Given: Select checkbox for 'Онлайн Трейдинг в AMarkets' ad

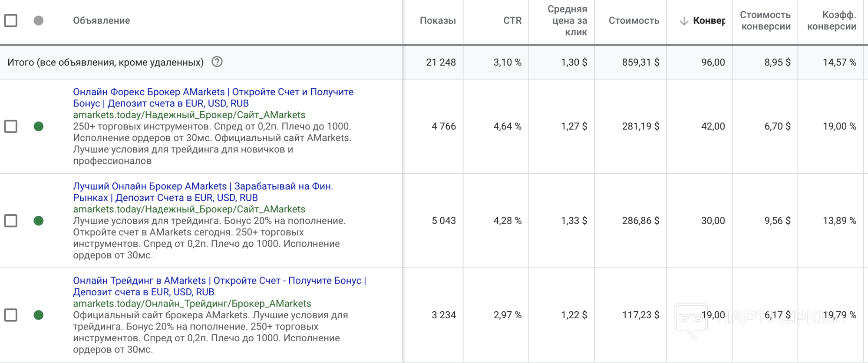Looking at the screenshot, I should tap(11, 315).
